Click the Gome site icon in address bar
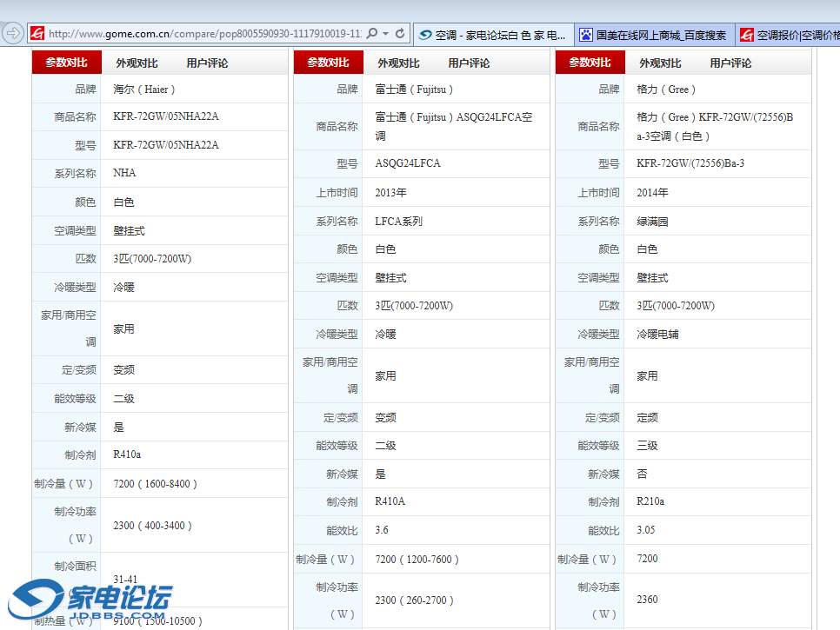The image size is (840, 630). tap(37, 34)
